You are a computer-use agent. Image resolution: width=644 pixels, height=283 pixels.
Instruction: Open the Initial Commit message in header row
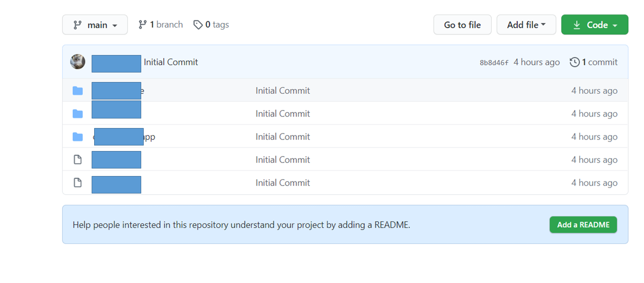171,62
